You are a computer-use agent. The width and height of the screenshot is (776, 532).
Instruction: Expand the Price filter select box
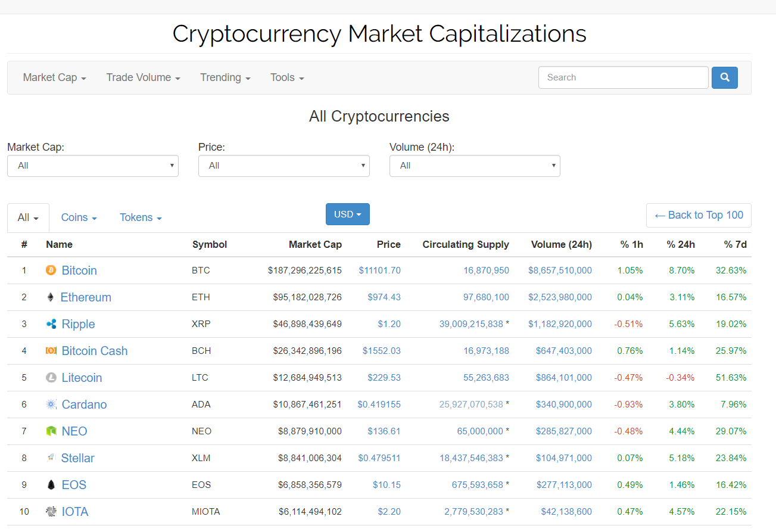pos(284,166)
